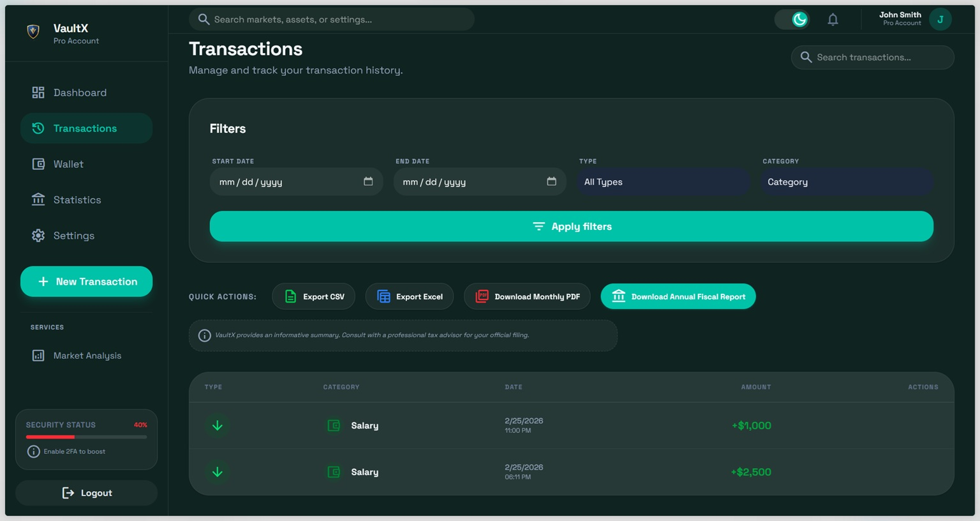This screenshot has height=521, width=980.
Task: Select the Transactions sidebar item
Action: (x=86, y=128)
